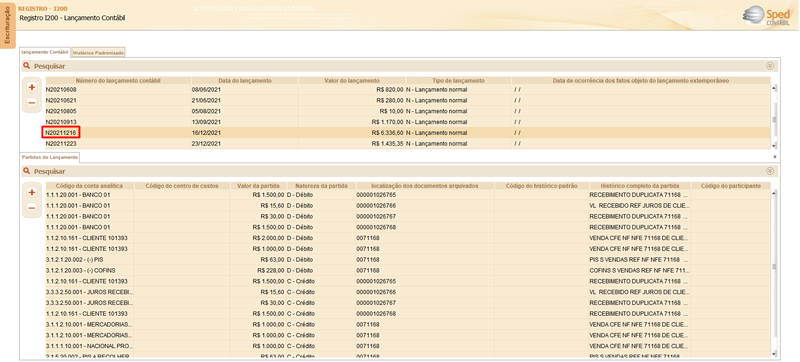The height and width of the screenshot is (362, 800).
Task: Click the Data de ocorrência dos fatos column header
Action: click(641, 81)
